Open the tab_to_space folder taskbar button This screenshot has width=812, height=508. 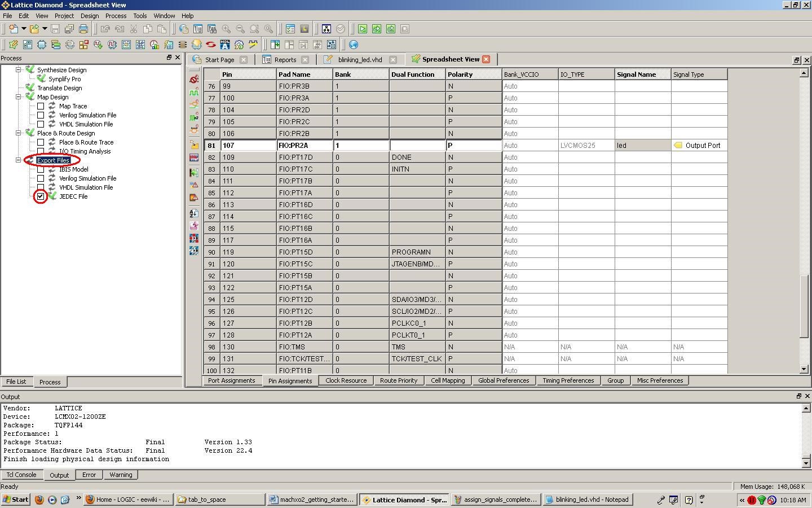pos(220,500)
